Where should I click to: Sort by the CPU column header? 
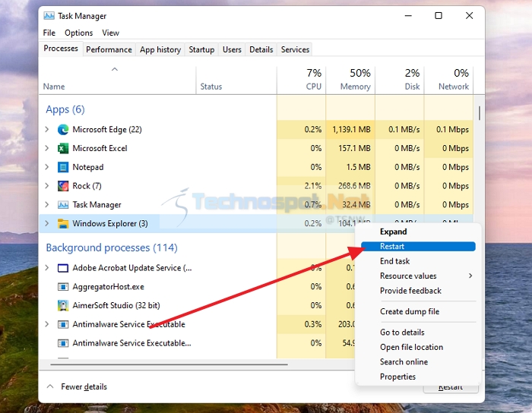click(x=301, y=80)
